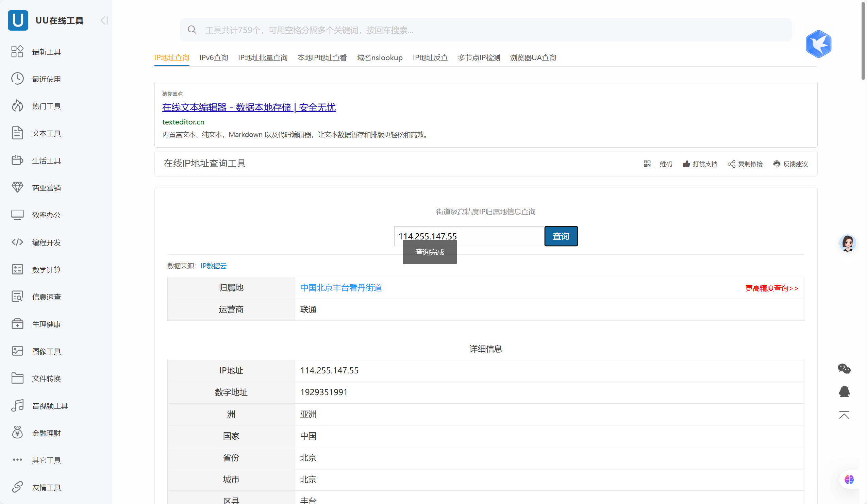Open the 在线文本编辑器 ad link

[x=248, y=107]
